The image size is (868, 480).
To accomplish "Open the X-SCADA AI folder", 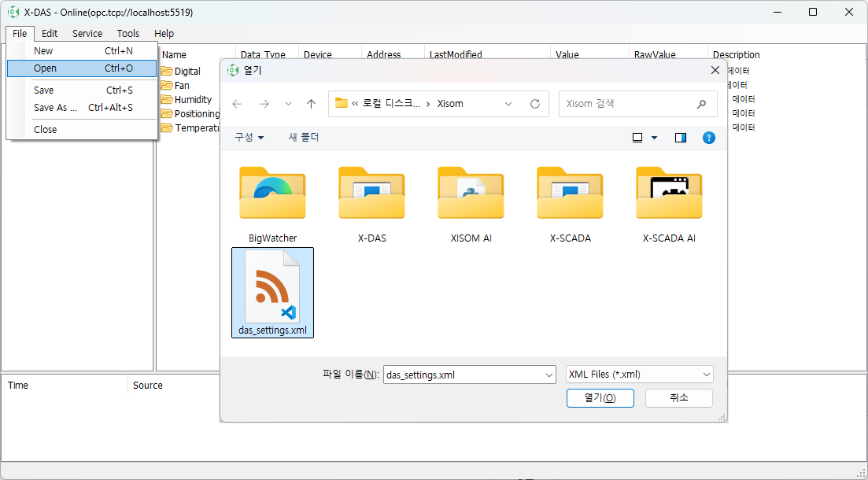I will 668,193.
